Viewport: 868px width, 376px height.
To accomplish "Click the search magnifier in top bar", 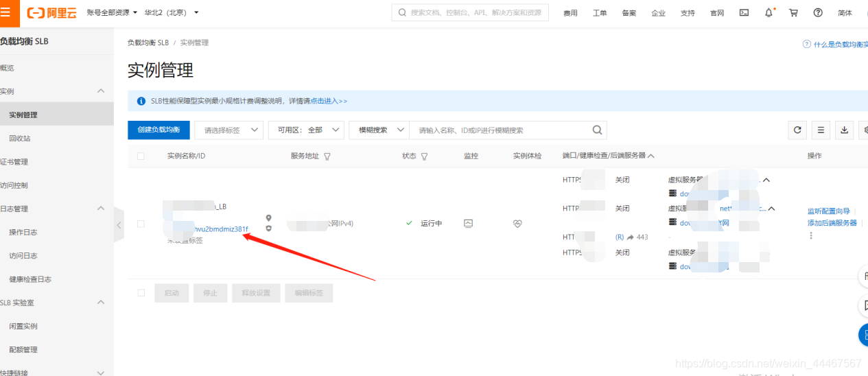I will coord(402,12).
